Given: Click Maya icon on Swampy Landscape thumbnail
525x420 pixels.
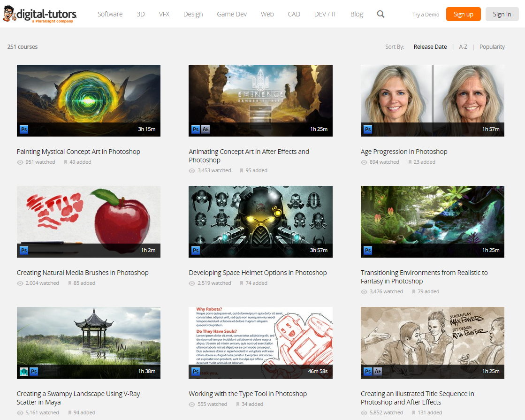Looking at the screenshot, I should (x=24, y=372).
